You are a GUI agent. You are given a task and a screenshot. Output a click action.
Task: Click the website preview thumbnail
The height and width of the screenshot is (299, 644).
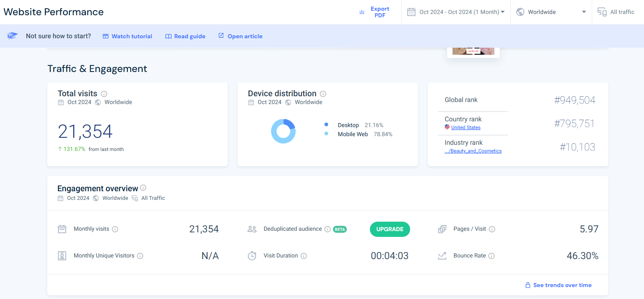[x=473, y=52]
